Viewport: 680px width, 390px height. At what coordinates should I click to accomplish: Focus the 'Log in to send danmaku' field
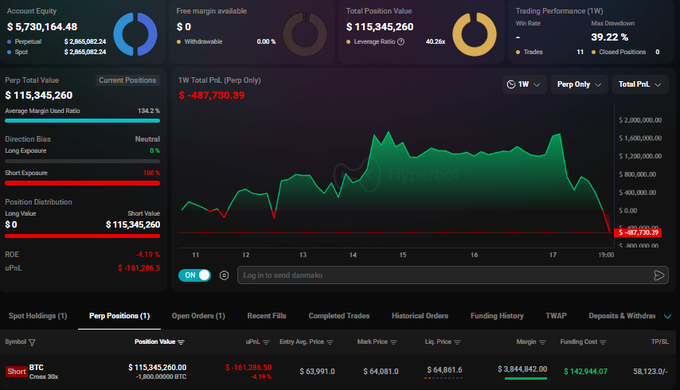[x=453, y=275]
